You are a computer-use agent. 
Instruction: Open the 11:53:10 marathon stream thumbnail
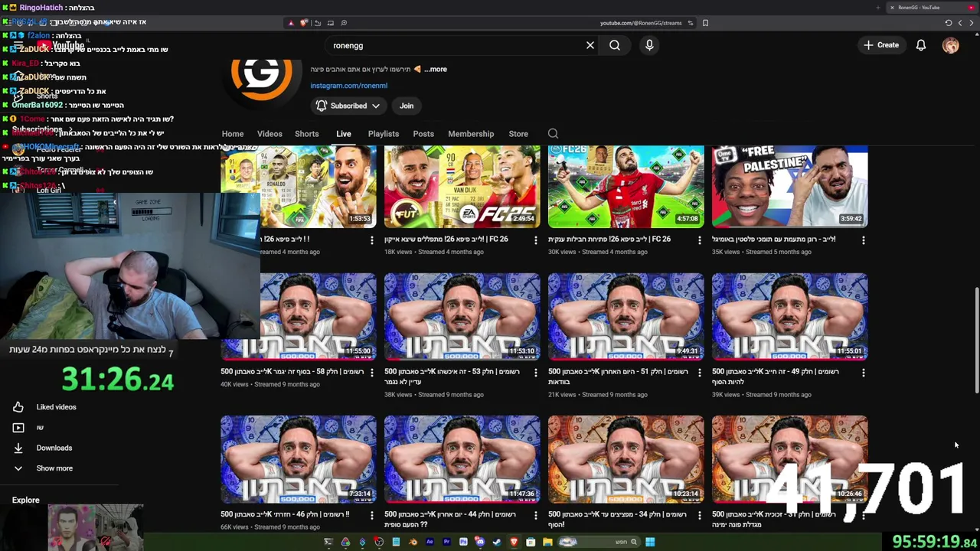tap(462, 317)
